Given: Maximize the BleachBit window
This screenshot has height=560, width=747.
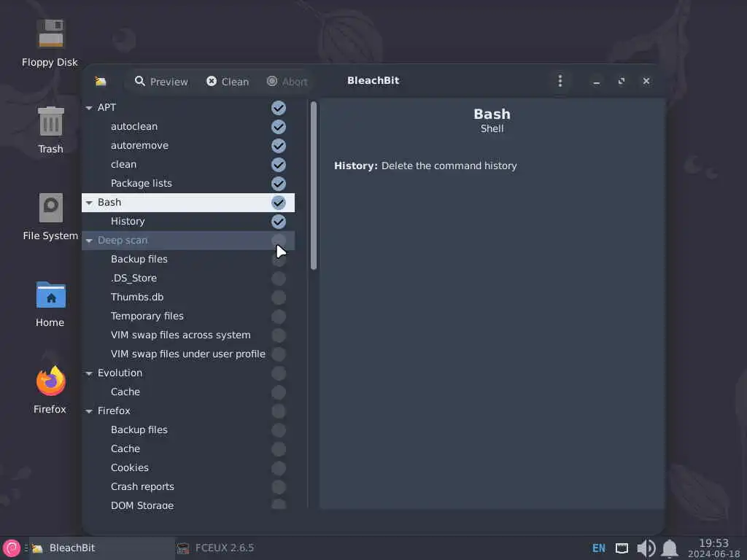Looking at the screenshot, I should (622, 82).
